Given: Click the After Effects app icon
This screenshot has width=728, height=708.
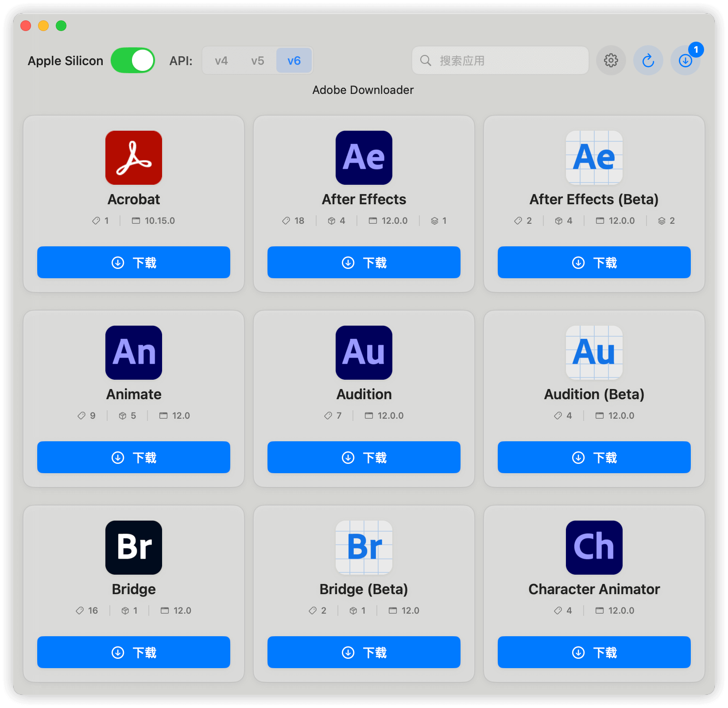Looking at the screenshot, I should point(364,158).
